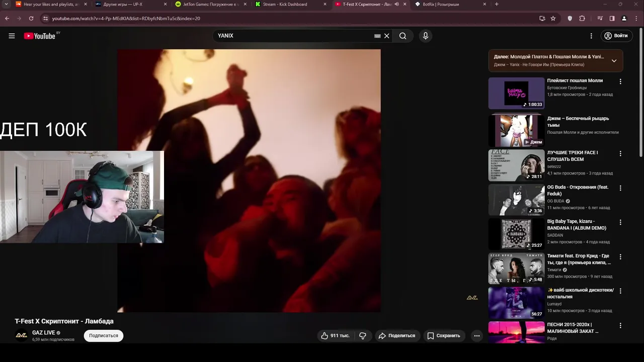
Task: Open options for Плейлист пошлая Молли
Action: (x=620, y=81)
